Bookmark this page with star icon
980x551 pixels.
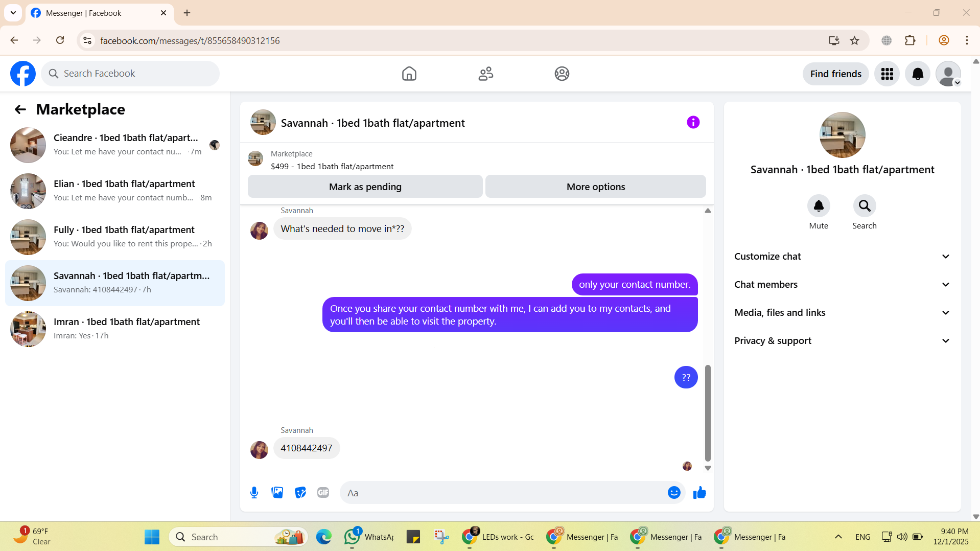point(855,40)
